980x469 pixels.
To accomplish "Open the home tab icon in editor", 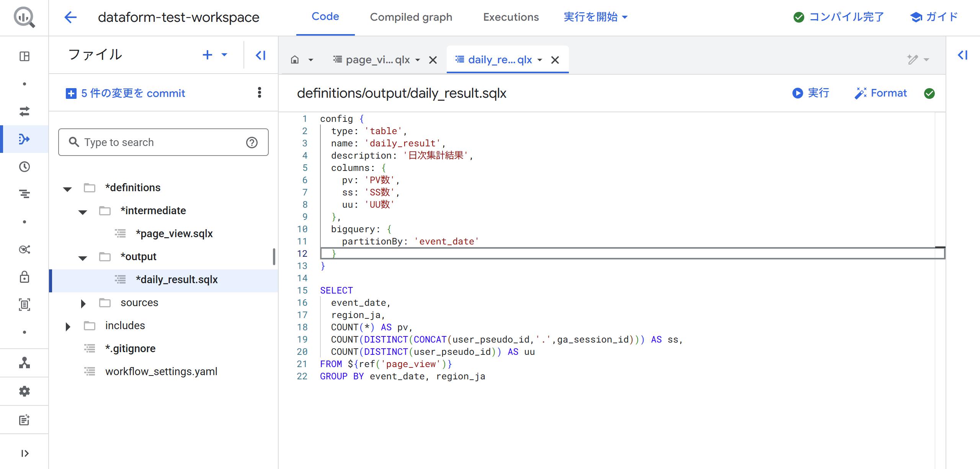I will point(295,60).
